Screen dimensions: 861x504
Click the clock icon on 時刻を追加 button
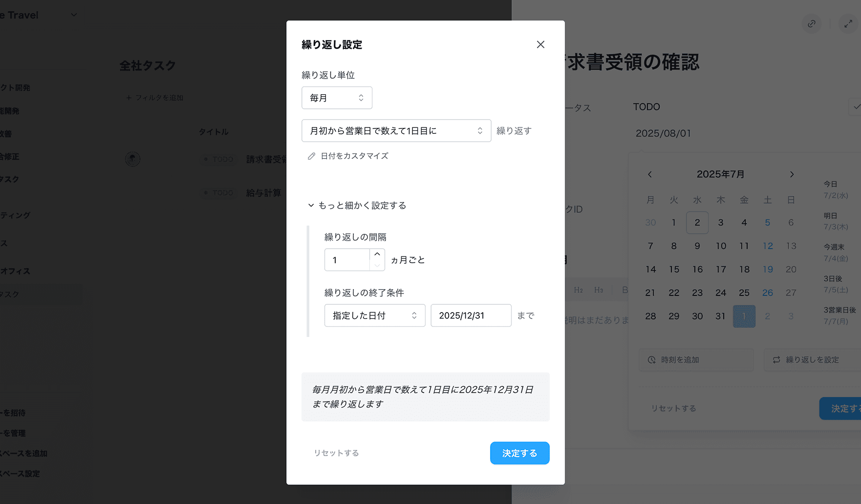tap(651, 360)
